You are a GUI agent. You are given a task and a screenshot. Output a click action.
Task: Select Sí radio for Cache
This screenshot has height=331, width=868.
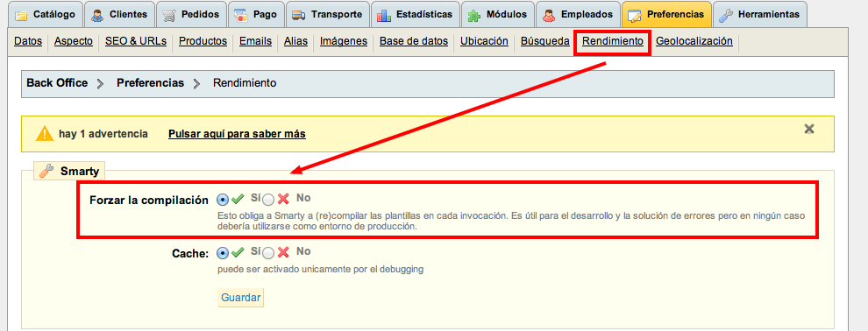tap(223, 253)
